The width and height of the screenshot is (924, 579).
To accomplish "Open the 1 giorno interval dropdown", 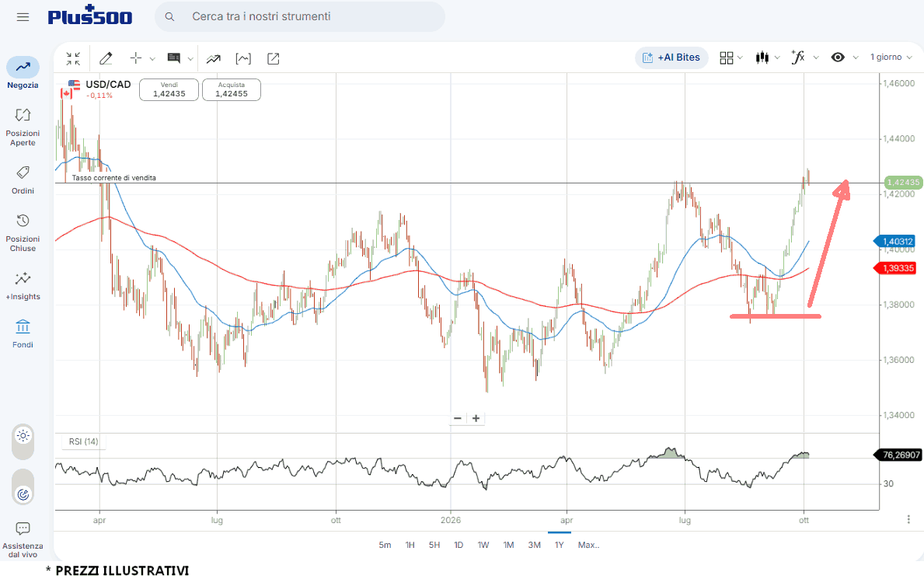I will [x=891, y=58].
